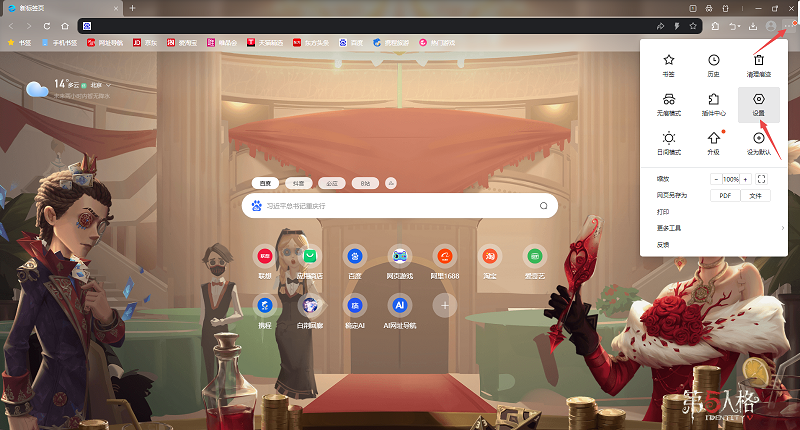800x430 pixels.
Task: Click the 清理痕迹 trash can icon
Action: tap(759, 60)
